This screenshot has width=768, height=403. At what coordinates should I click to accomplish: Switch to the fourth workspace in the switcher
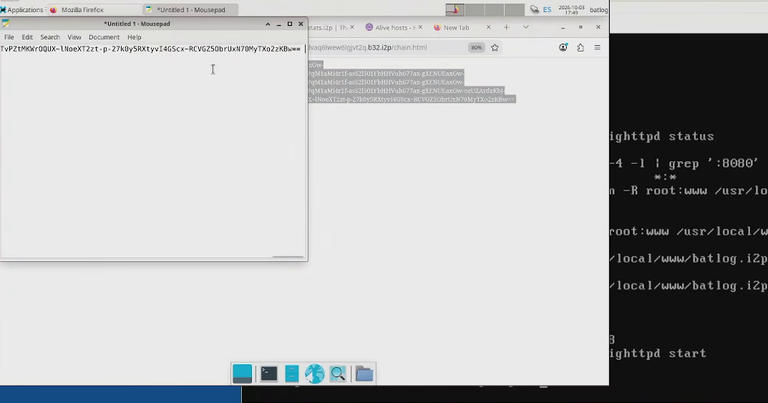[514, 10]
